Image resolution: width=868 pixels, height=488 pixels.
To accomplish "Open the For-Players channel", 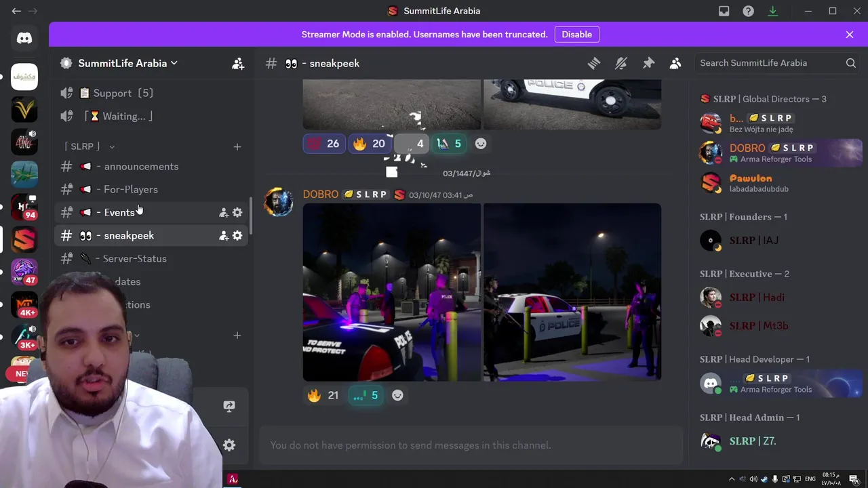I will 152,189.
